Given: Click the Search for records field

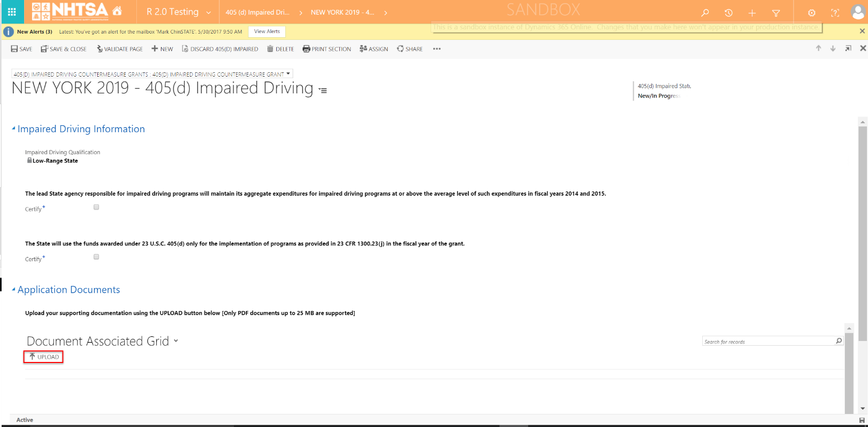Looking at the screenshot, I should click(x=768, y=341).
